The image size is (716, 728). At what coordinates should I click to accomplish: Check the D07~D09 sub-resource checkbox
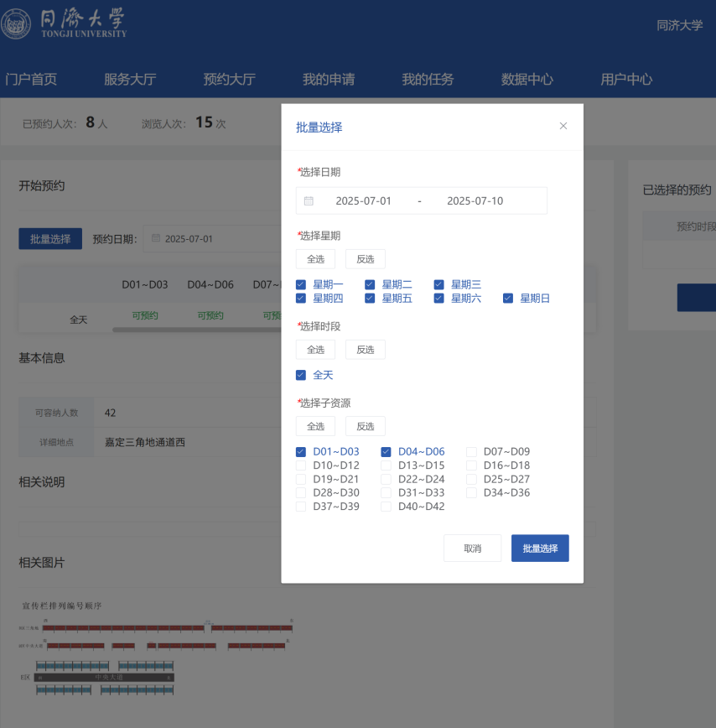pos(471,451)
